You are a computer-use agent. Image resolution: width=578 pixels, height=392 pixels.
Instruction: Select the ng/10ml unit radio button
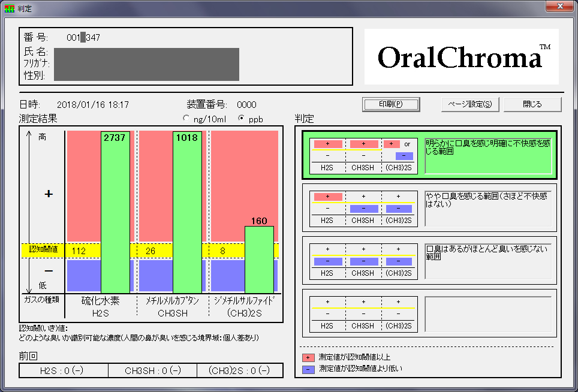coord(186,118)
